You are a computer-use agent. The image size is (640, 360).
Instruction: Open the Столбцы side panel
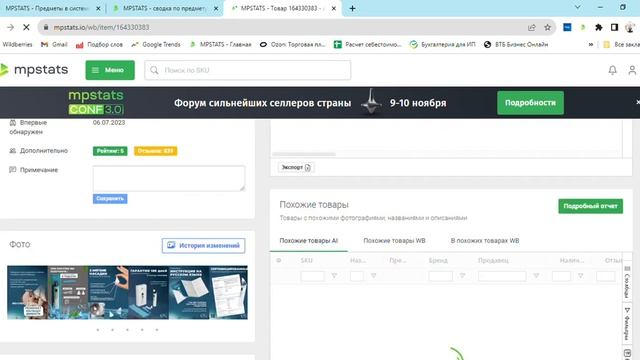tap(627, 282)
